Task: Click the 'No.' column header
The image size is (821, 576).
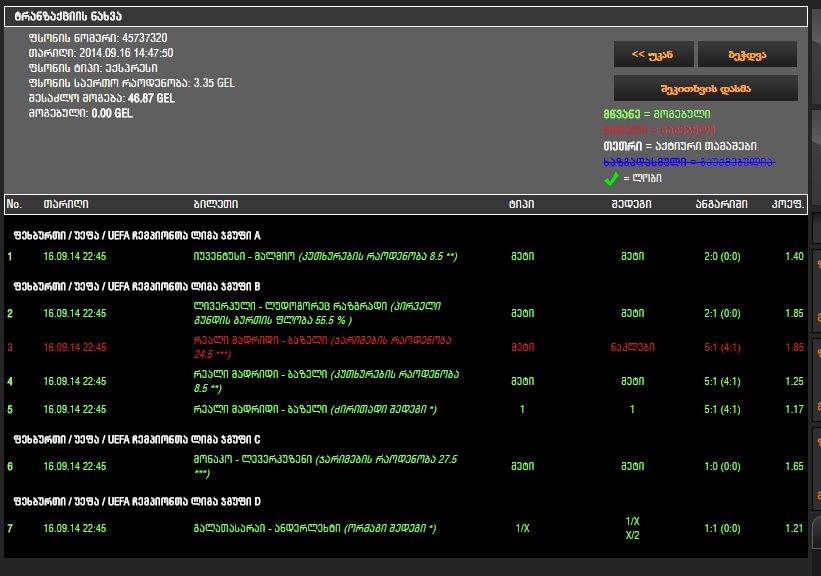Action: point(14,204)
